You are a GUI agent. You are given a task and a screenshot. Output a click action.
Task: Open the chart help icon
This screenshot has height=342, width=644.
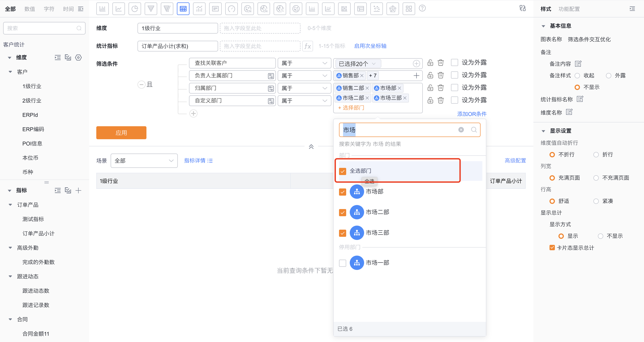click(x=422, y=8)
